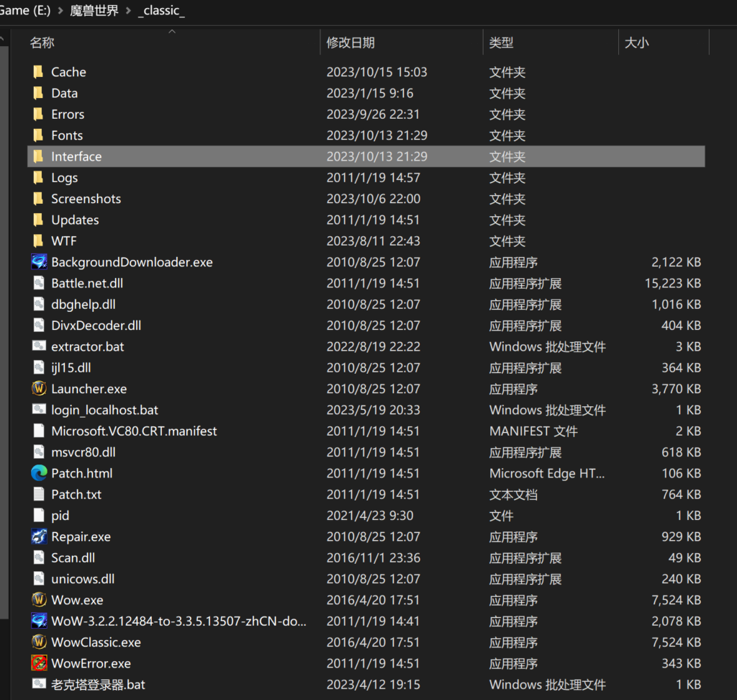Viewport: 737px width, 700px height.
Task: Click the Patch.html Edge icon
Action: coord(39,473)
